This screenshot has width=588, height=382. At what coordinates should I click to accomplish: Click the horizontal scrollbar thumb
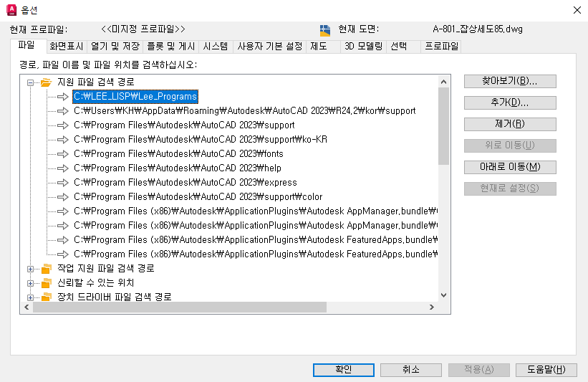180,307
